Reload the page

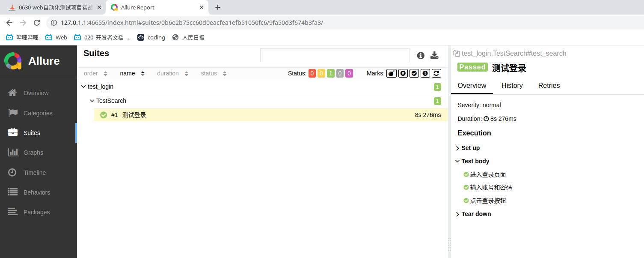37,23
